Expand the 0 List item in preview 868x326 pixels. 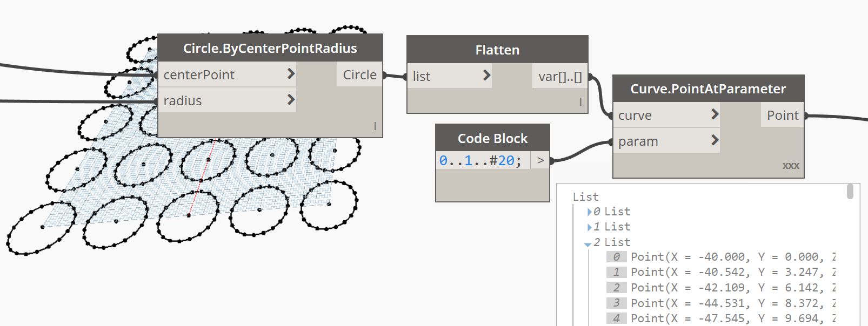(x=590, y=212)
